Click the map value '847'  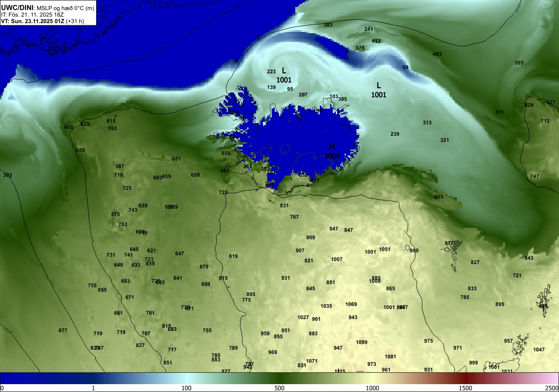(x=349, y=230)
